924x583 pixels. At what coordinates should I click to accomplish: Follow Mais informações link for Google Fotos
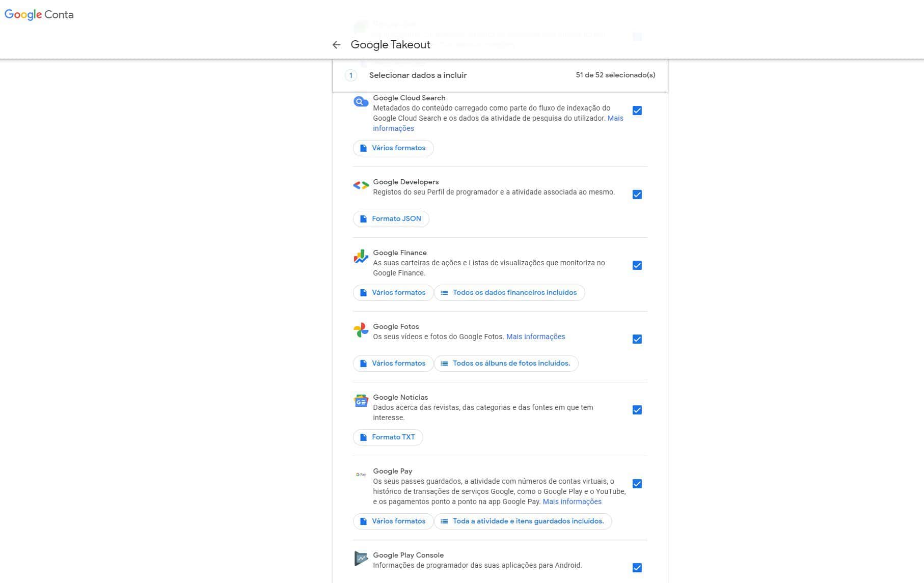[536, 337]
